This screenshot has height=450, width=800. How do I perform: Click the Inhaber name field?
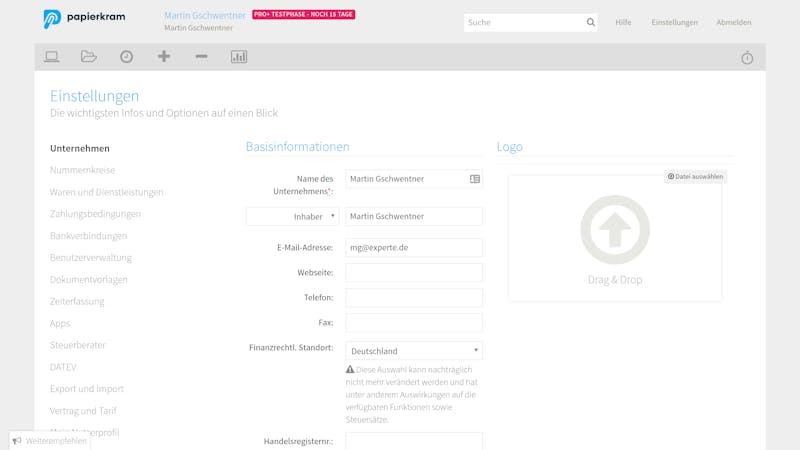tap(414, 216)
